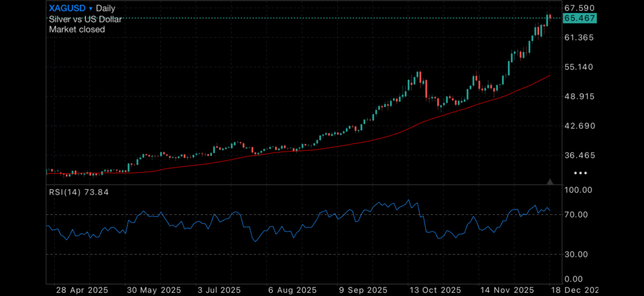This screenshot has height=296, width=644.
Task: Click the 67.590 price axis label
Action: (579, 8)
